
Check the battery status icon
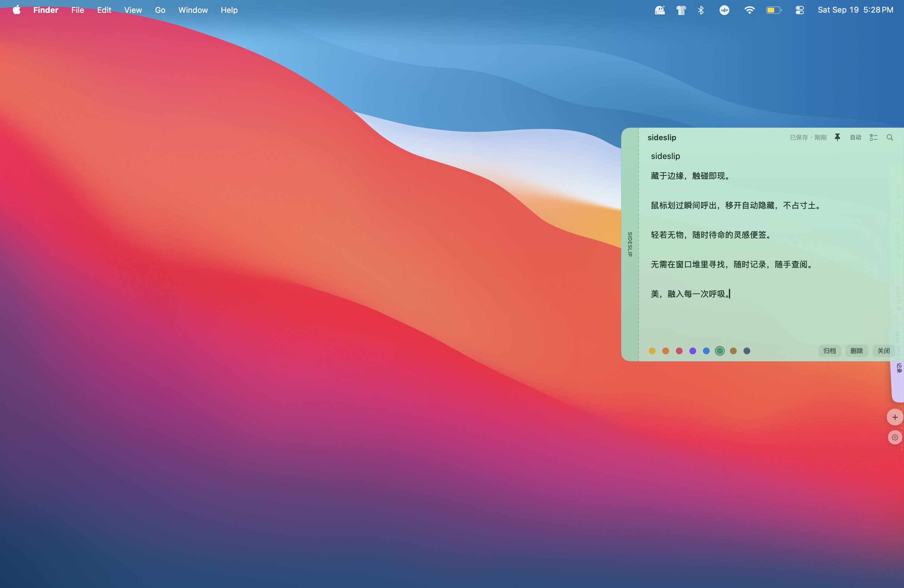774,10
